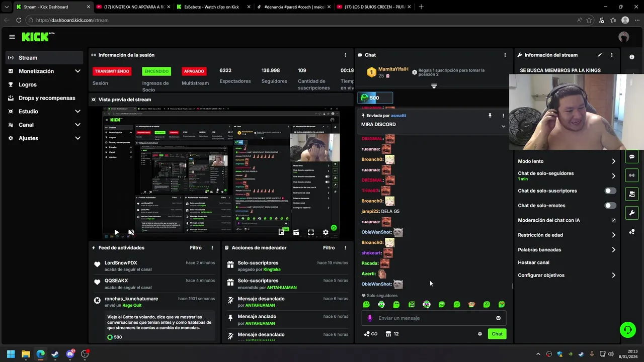Open asmattt's profile from the pinned message
644x362 pixels.
click(x=398, y=116)
